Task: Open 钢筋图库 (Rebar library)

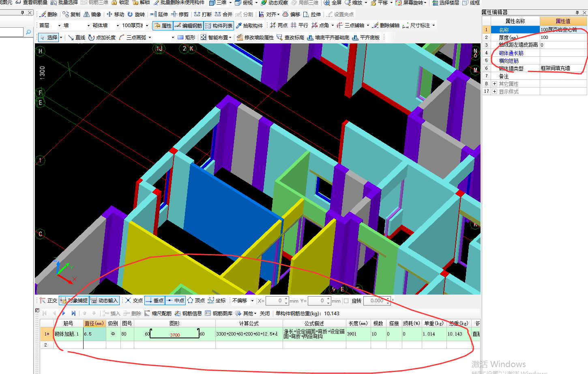Action: tap(219, 313)
